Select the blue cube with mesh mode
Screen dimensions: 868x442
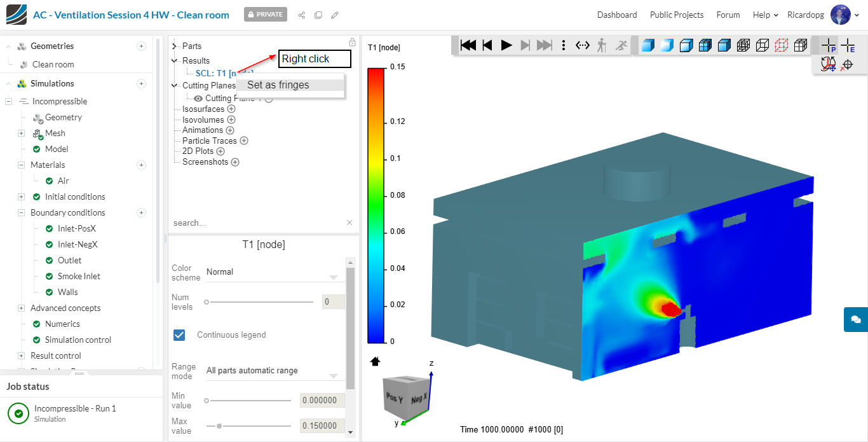coord(705,45)
